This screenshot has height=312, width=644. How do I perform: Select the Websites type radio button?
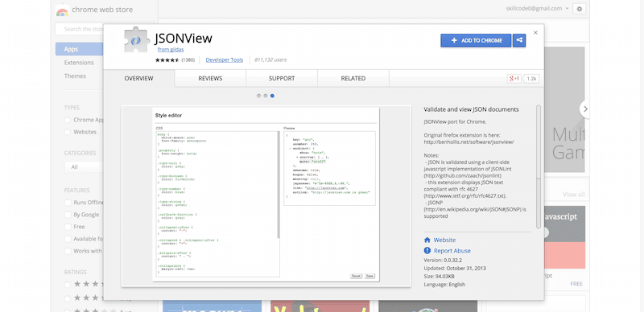(68, 132)
